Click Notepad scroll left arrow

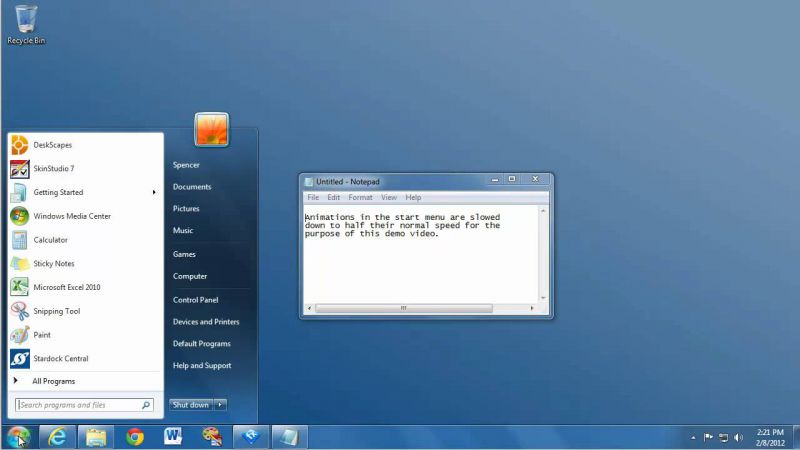pos(309,308)
